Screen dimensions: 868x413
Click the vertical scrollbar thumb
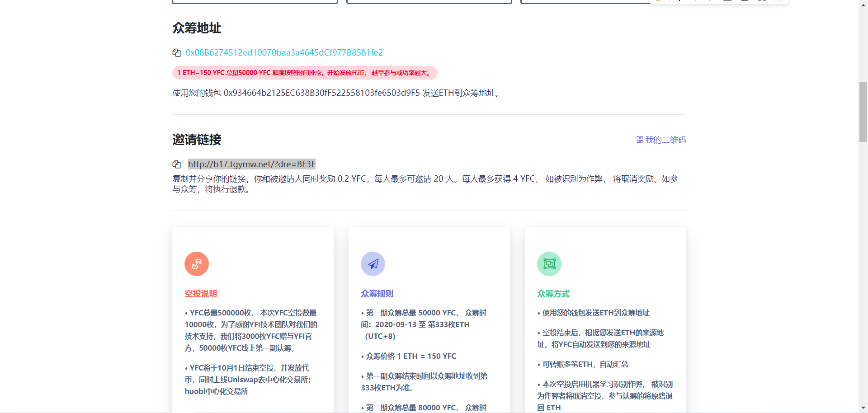point(863,112)
